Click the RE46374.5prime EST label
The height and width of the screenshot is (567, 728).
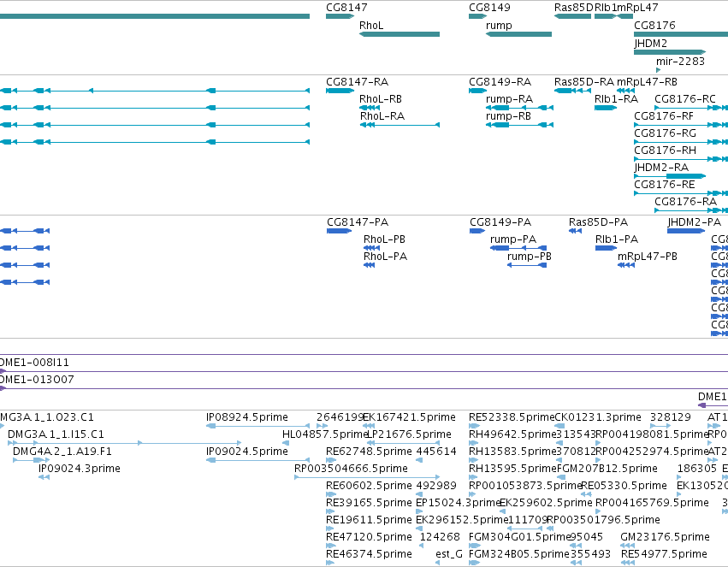click(x=369, y=554)
